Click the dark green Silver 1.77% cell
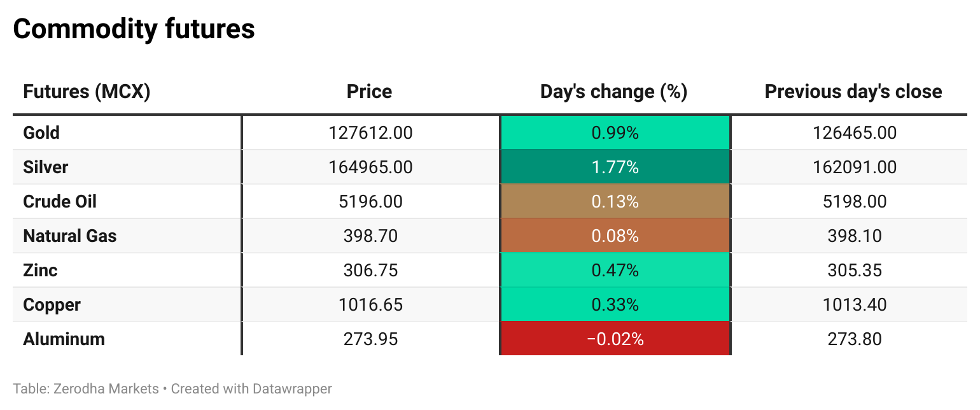Screen dimensions: 980x410 pyautogui.click(x=615, y=167)
